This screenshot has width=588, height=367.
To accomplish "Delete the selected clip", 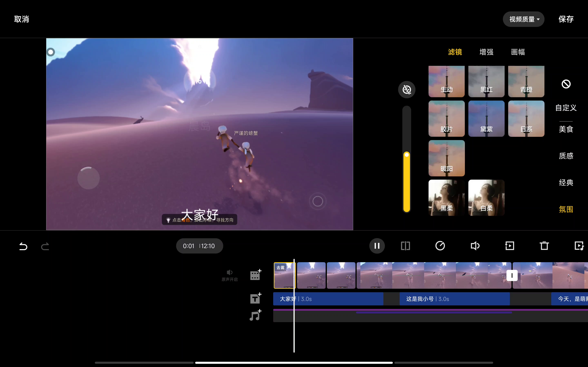I will pos(544,246).
